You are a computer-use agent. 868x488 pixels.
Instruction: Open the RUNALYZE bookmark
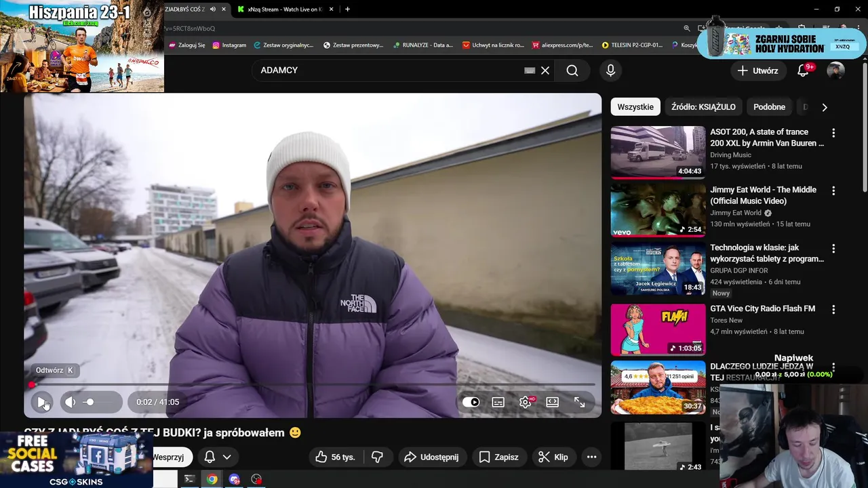coord(422,45)
